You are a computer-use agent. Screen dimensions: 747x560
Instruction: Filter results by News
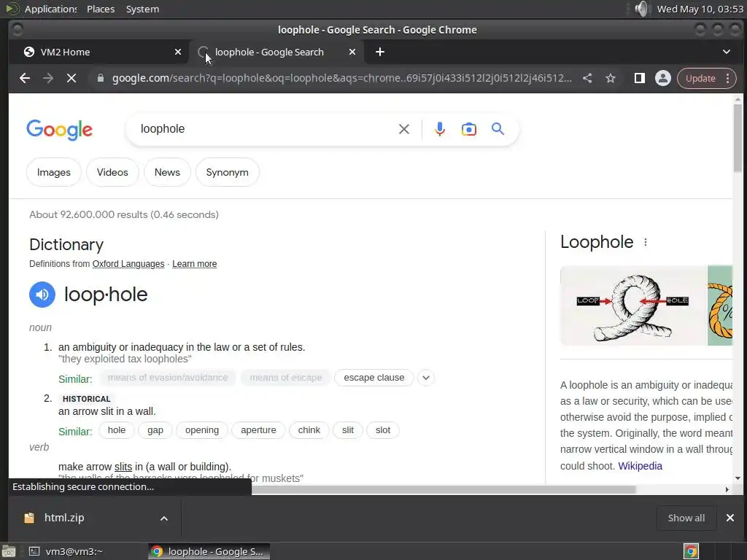[x=167, y=172]
